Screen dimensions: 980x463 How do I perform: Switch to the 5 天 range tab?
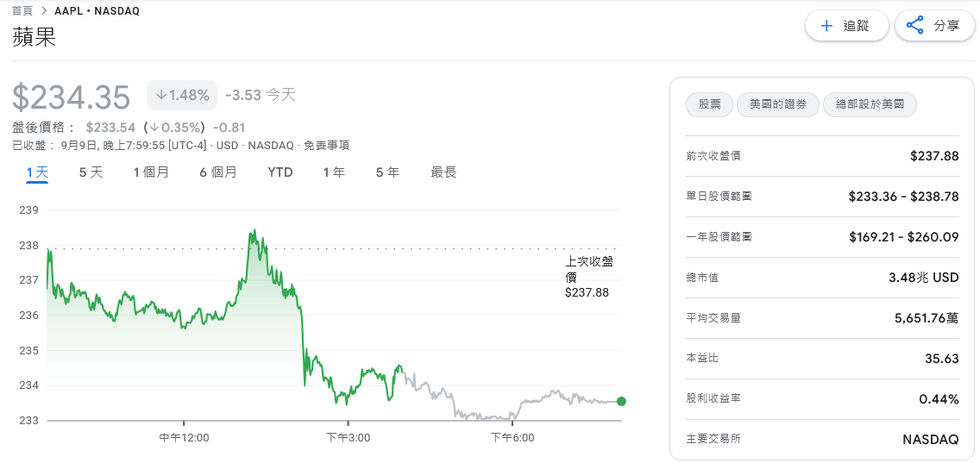pos(91,172)
